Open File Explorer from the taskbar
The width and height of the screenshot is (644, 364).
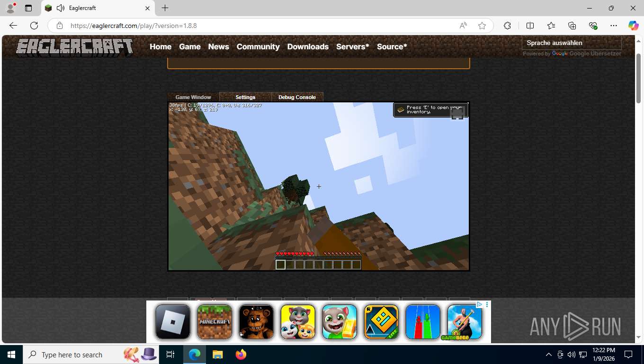[x=217, y=355]
